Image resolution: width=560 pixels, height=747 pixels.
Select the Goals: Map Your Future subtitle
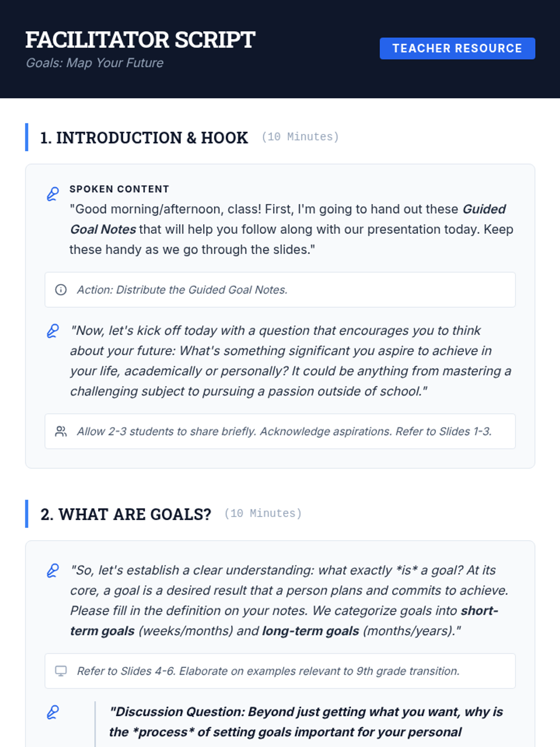pos(94,63)
